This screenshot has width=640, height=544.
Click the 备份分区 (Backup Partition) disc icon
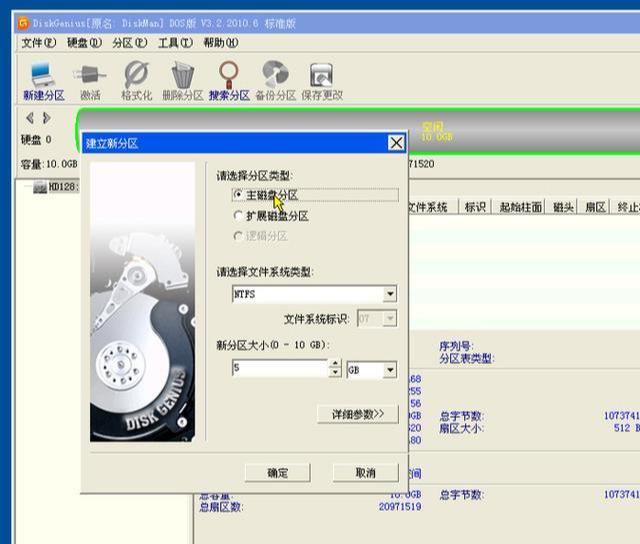276,81
